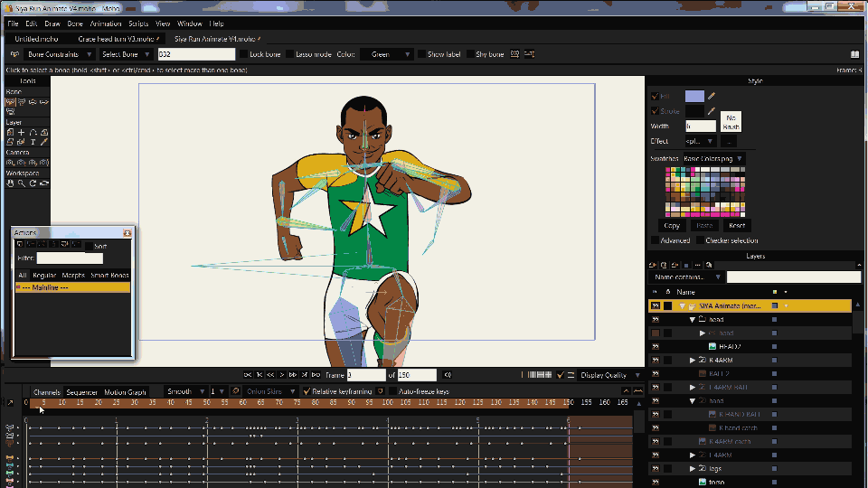Viewport: 868px width, 488px height.
Task: Toggle visibility of the HEAD2 layer
Action: click(x=656, y=346)
